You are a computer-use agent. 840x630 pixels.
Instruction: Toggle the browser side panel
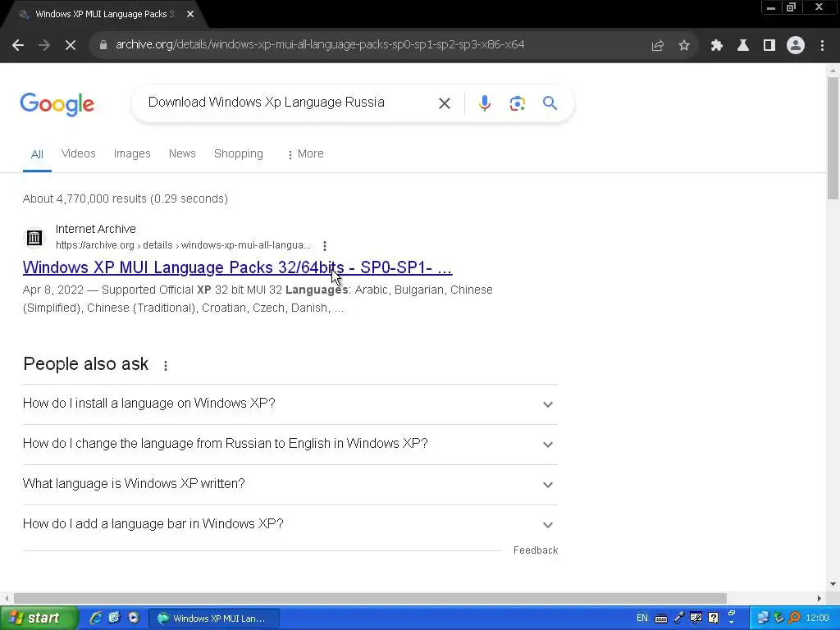769,46
